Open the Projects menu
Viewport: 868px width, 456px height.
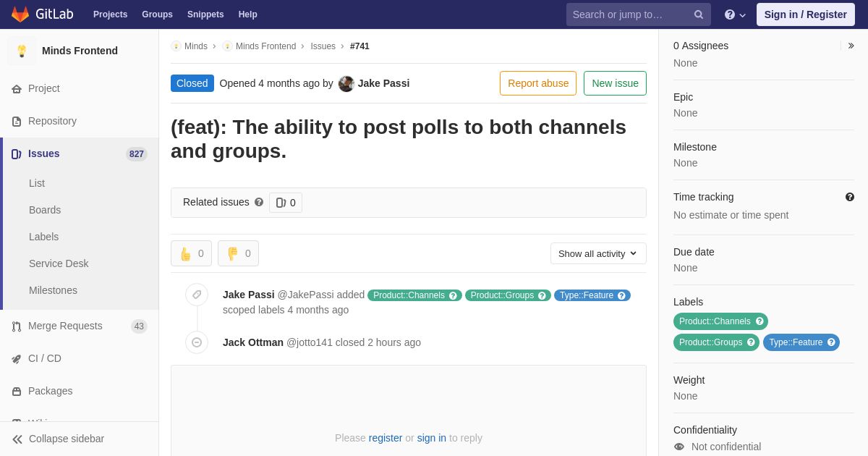point(111,14)
